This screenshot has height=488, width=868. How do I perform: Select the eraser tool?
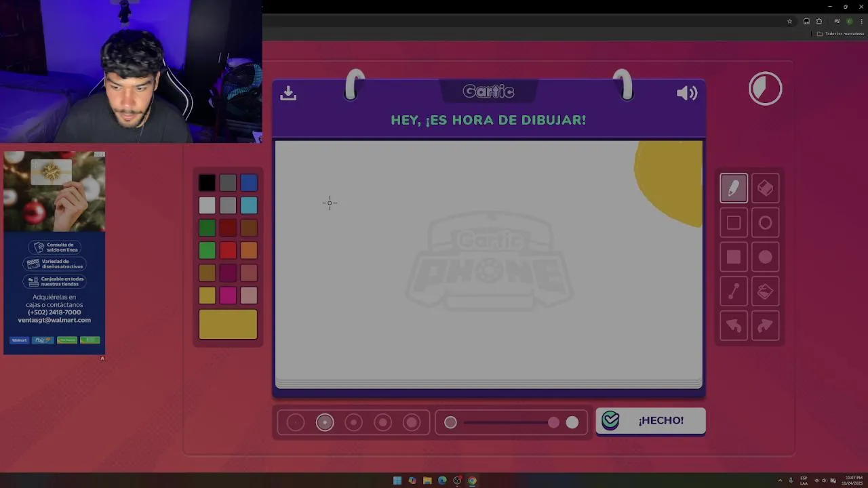point(765,188)
